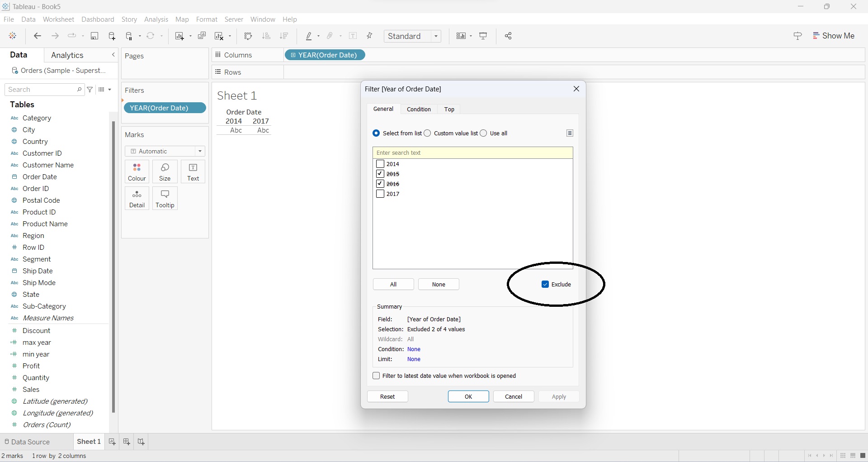The height and width of the screenshot is (462, 868).
Task: Click the Undo back arrow icon
Action: point(38,36)
